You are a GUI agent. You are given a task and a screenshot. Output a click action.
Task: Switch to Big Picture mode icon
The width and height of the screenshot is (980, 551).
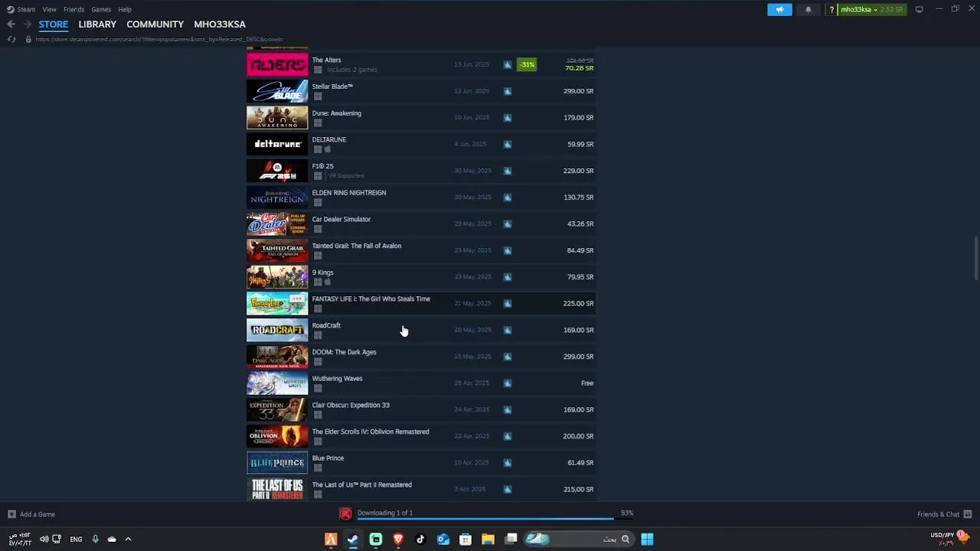pos(919,9)
